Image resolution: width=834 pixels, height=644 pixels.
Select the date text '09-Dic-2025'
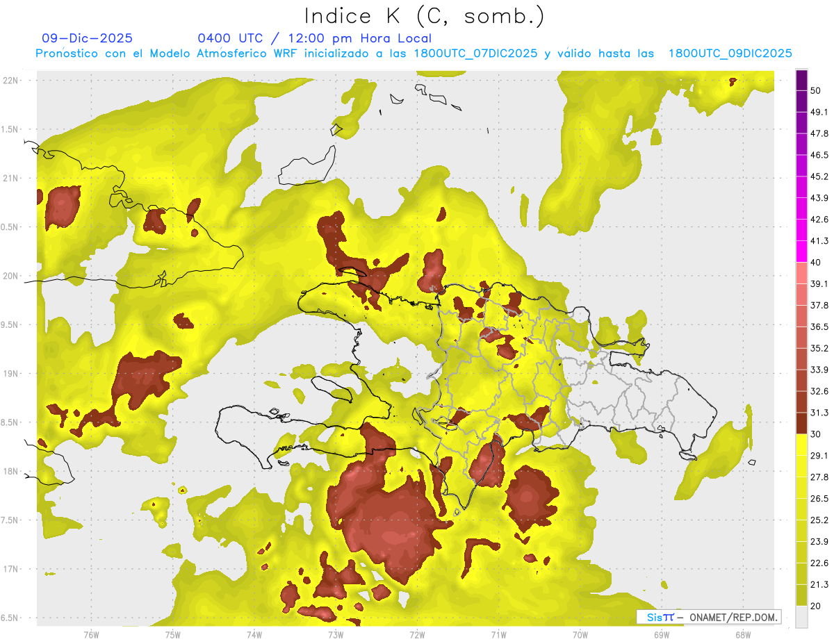[87, 38]
